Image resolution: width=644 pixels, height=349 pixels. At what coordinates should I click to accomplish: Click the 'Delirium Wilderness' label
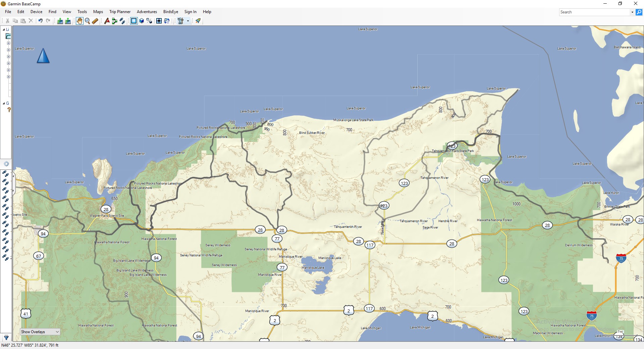click(579, 245)
